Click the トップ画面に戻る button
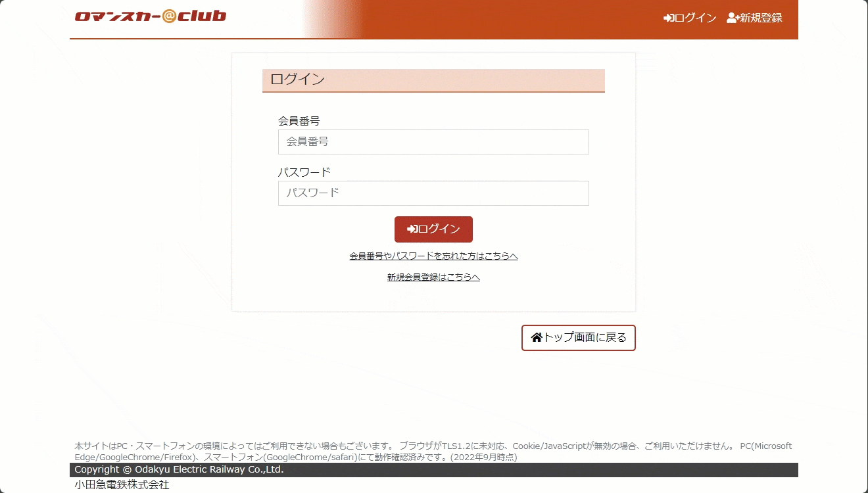The image size is (868, 493). [579, 338]
